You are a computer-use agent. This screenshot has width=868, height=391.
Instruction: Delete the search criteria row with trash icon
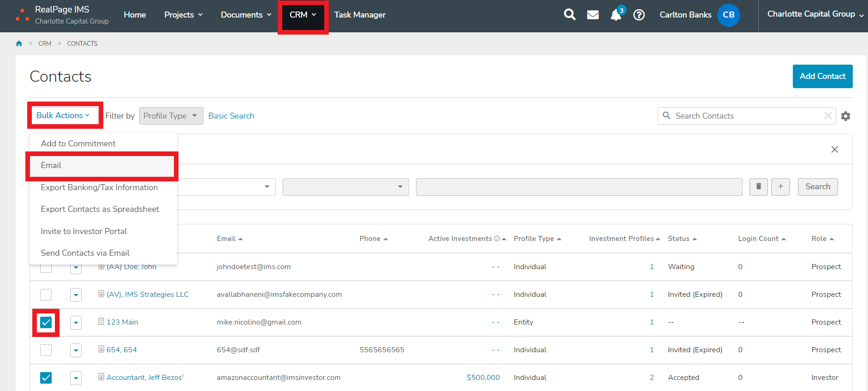coord(759,186)
